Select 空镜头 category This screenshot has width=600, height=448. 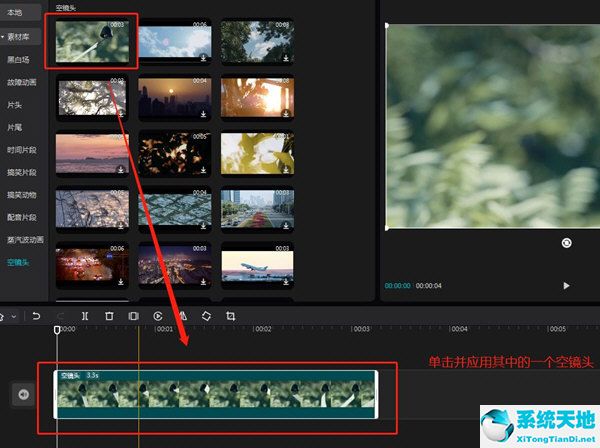(x=18, y=262)
